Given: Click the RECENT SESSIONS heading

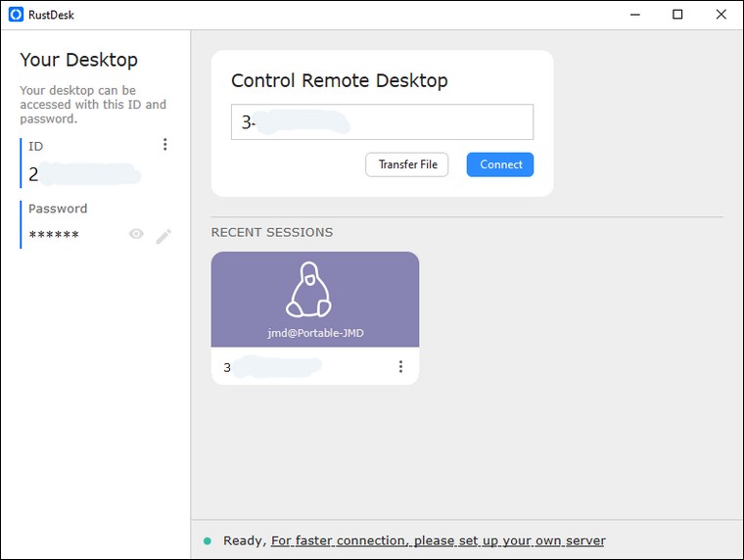Looking at the screenshot, I should 272,232.
